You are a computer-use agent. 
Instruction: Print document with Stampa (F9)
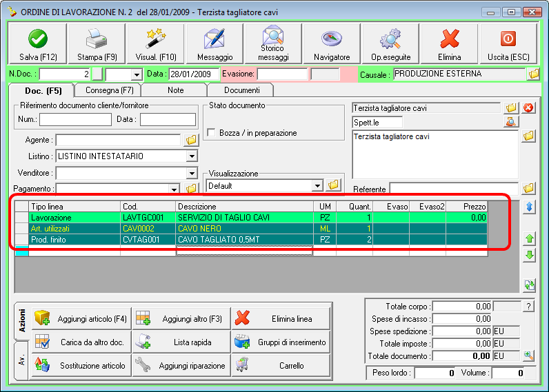[97, 44]
